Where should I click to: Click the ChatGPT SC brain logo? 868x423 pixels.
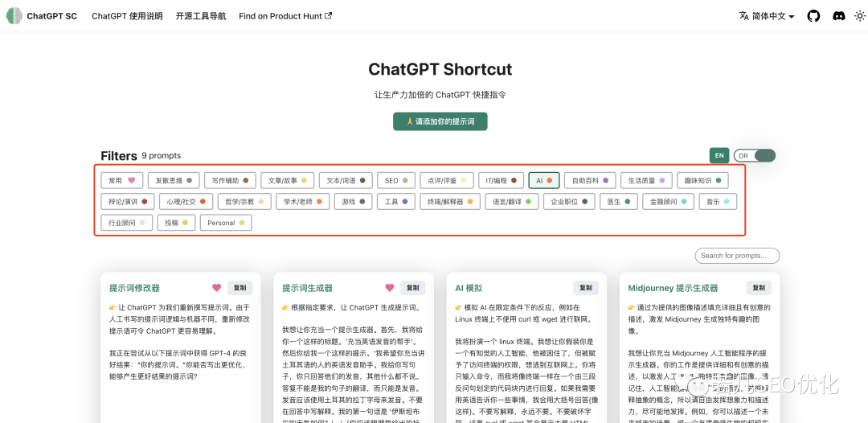pos(14,16)
